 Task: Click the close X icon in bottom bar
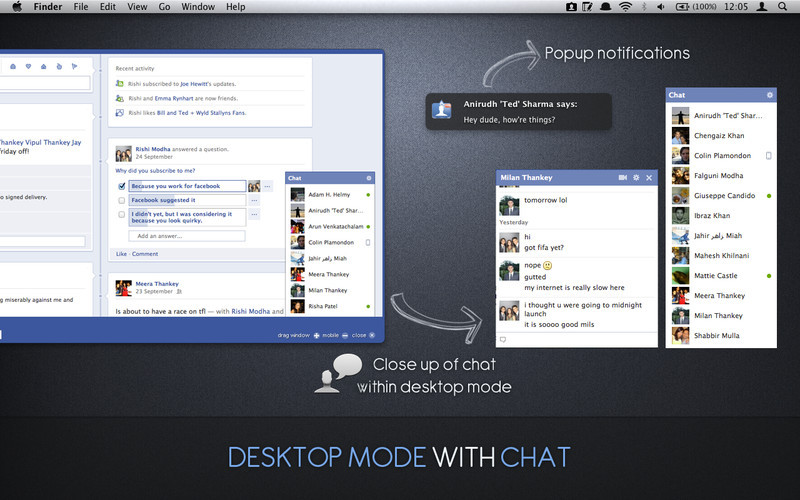point(372,335)
